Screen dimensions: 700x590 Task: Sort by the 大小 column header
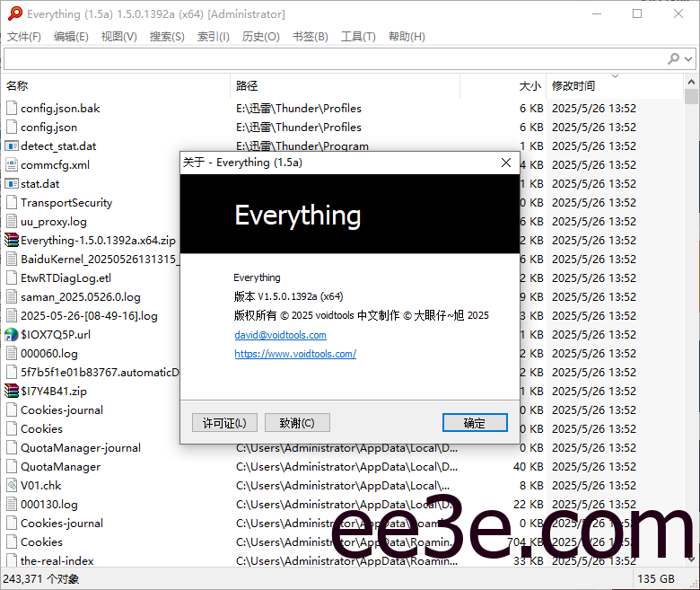click(503, 85)
